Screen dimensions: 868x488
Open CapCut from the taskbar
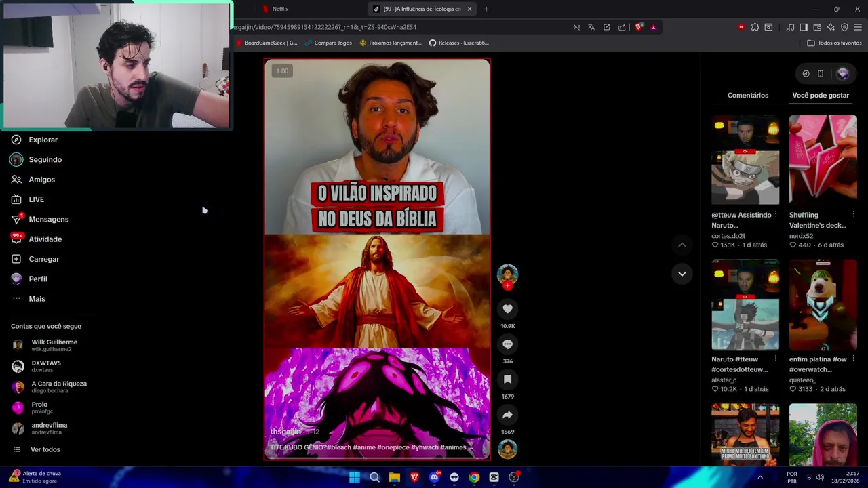[494, 477]
